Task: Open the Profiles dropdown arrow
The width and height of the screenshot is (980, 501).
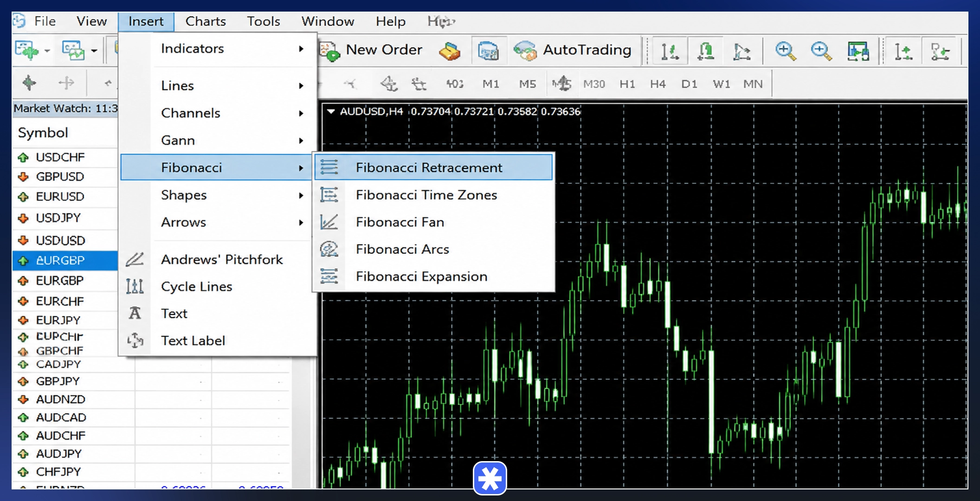Action: (94, 51)
